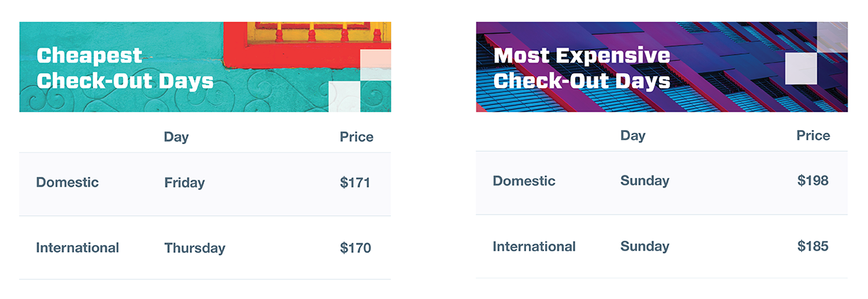Select Domestic row in most expensive table
The width and height of the screenshot is (868, 299).
tap(661, 183)
